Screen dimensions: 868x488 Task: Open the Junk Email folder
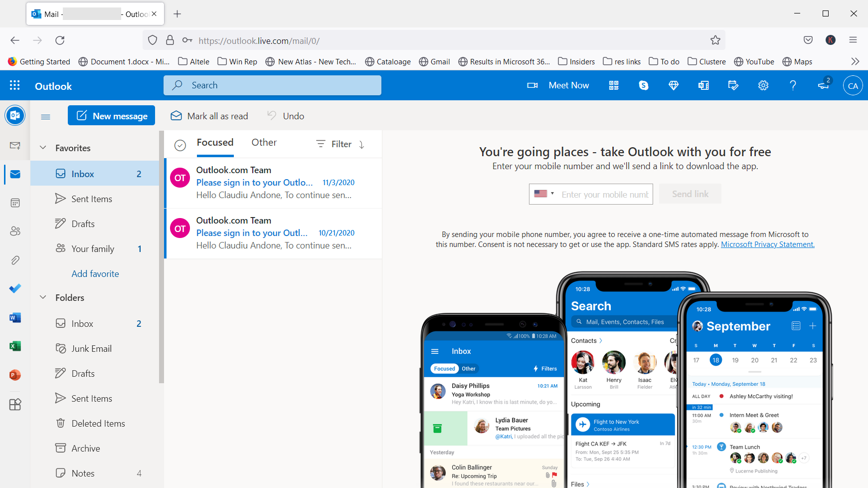[95, 348]
